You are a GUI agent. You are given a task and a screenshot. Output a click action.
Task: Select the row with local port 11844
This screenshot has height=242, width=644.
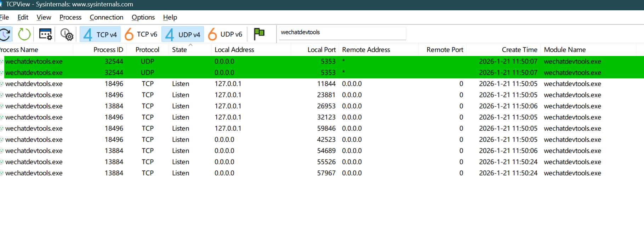tap(322, 84)
